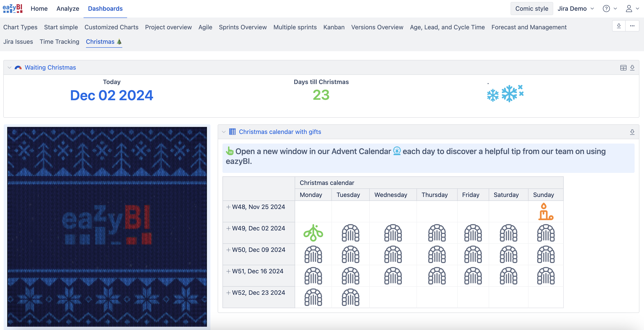Expand W52, Dec 23 2024 row
This screenshot has height=330, width=644.
coord(228,293)
